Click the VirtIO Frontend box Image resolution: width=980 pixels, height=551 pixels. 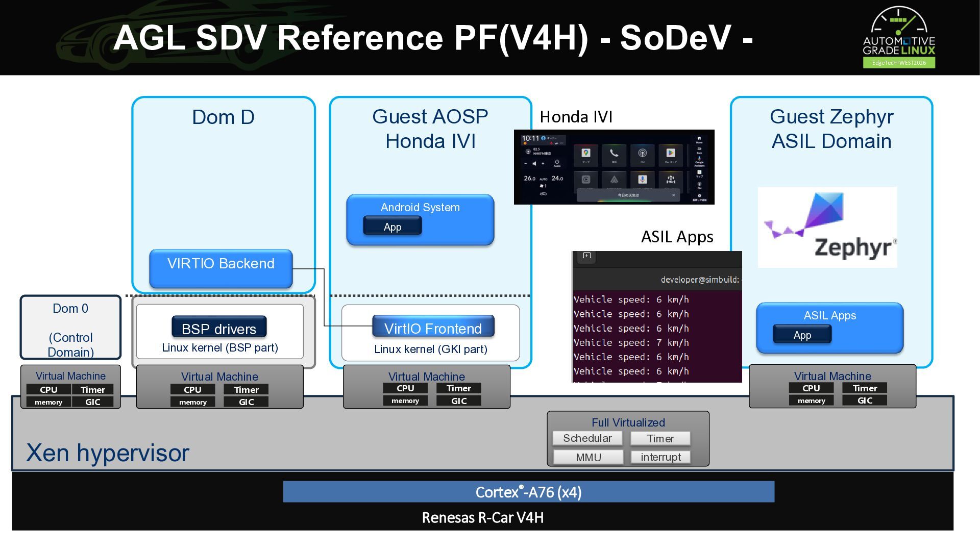[433, 327]
